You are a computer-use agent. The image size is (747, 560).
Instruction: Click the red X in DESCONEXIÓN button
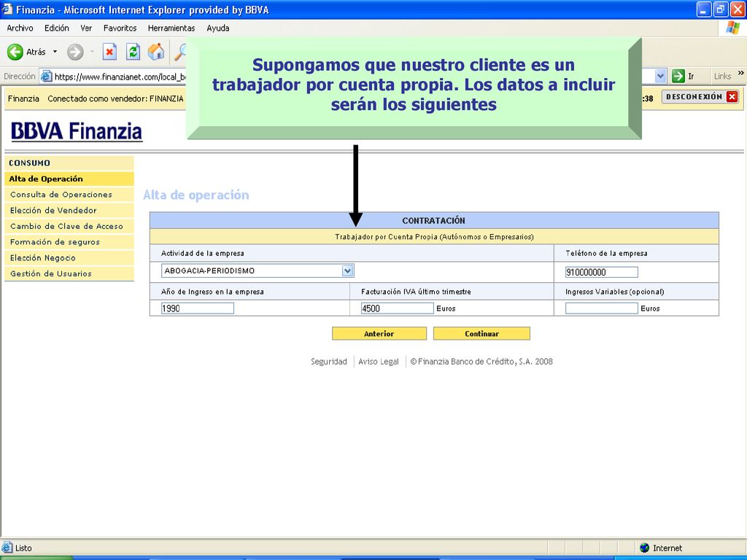tap(732, 97)
